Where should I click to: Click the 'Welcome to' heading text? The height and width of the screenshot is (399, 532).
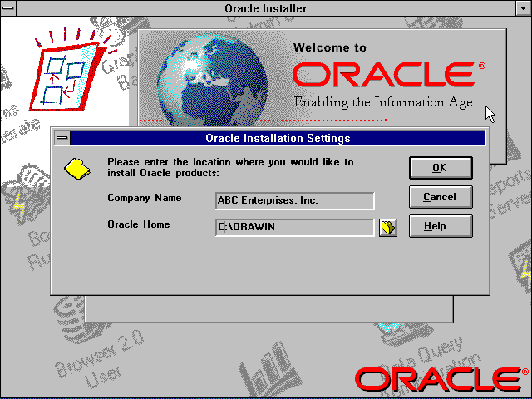(329, 47)
